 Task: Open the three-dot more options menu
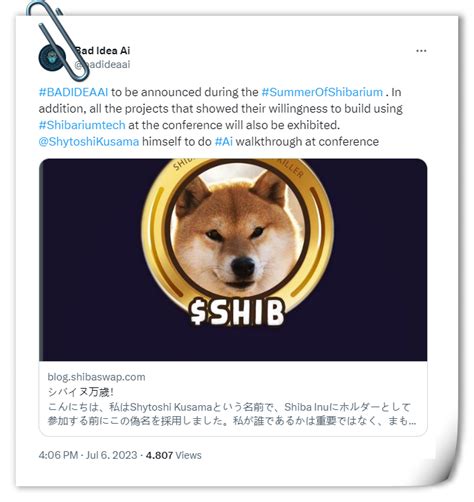421,51
